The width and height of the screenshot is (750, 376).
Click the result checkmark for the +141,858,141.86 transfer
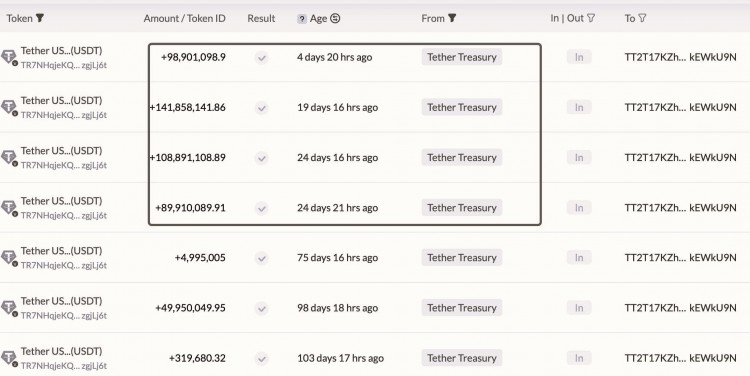[261, 108]
